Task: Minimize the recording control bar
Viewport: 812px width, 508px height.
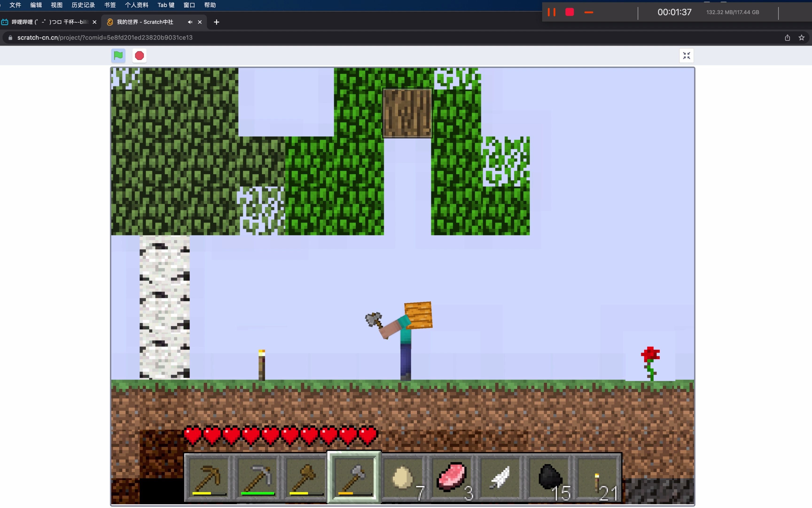Action: click(589, 12)
